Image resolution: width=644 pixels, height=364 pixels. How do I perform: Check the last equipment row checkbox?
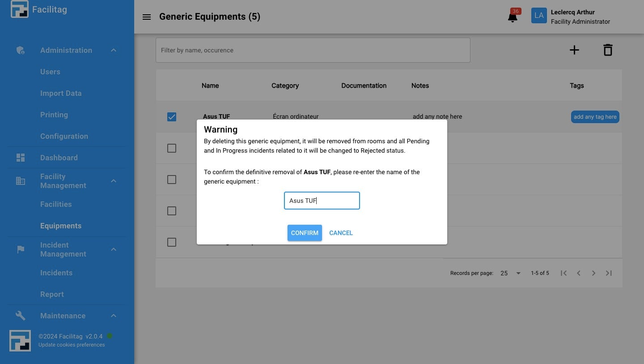point(172,242)
